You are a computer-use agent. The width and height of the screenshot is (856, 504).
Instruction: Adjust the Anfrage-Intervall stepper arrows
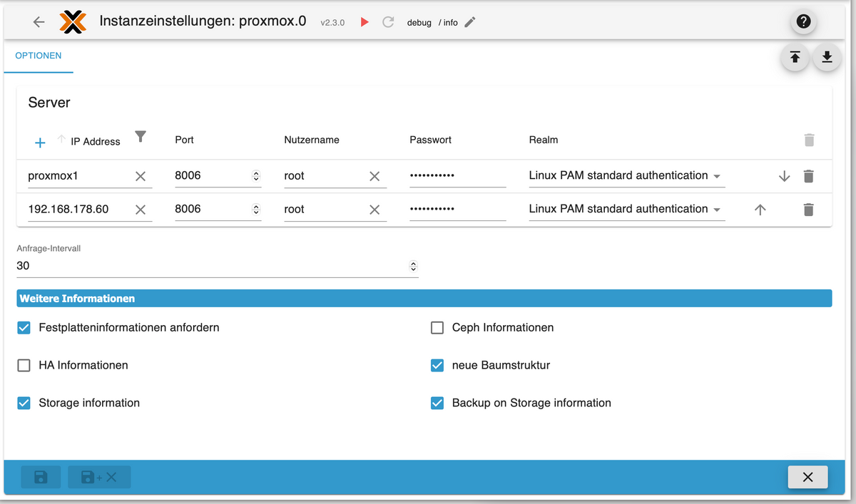(x=413, y=266)
